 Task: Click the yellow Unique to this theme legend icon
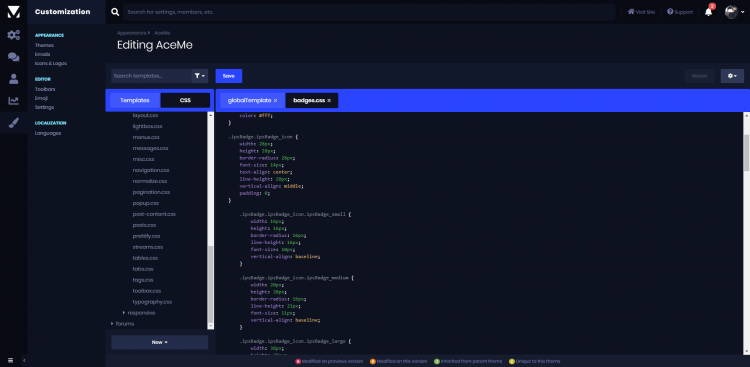click(x=512, y=361)
